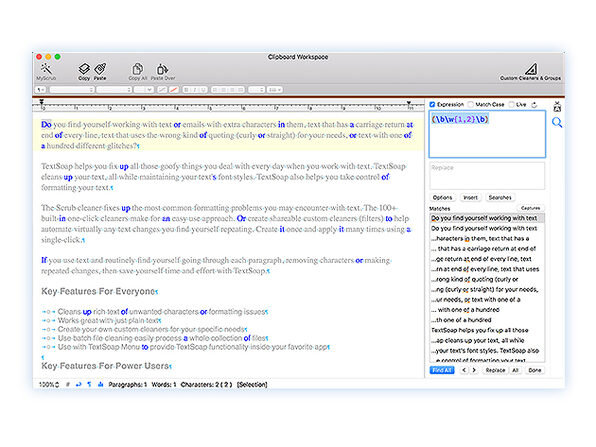Click the Done button
Viewport: 596px width, 447px height.
pos(534,370)
